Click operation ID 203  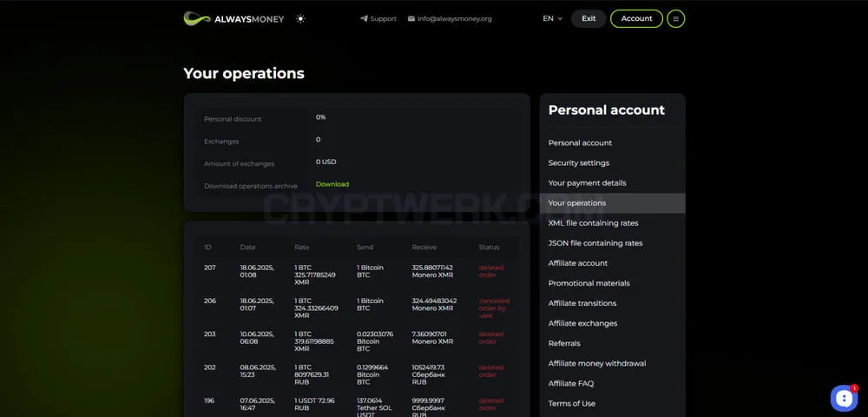click(210, 334)
